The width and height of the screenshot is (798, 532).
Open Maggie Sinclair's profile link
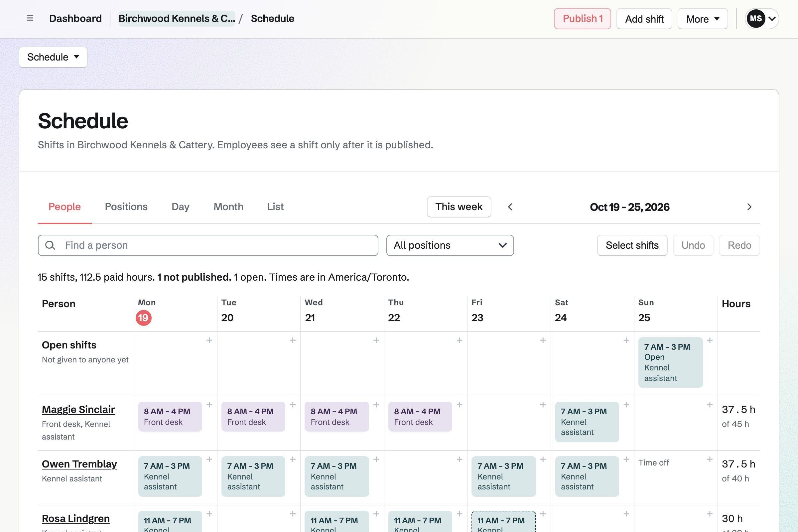click(78, 410)
